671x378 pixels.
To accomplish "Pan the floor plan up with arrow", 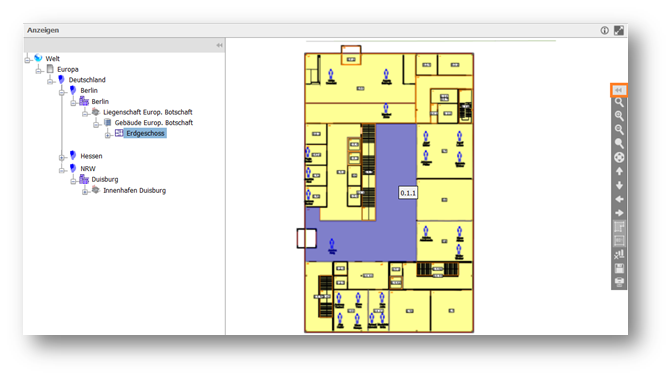I will click(x=619, y=171).
